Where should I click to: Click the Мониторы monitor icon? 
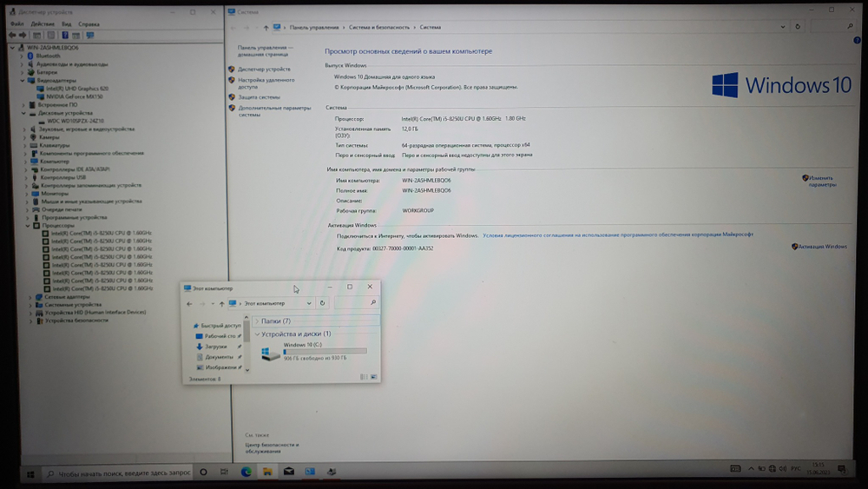36,194
